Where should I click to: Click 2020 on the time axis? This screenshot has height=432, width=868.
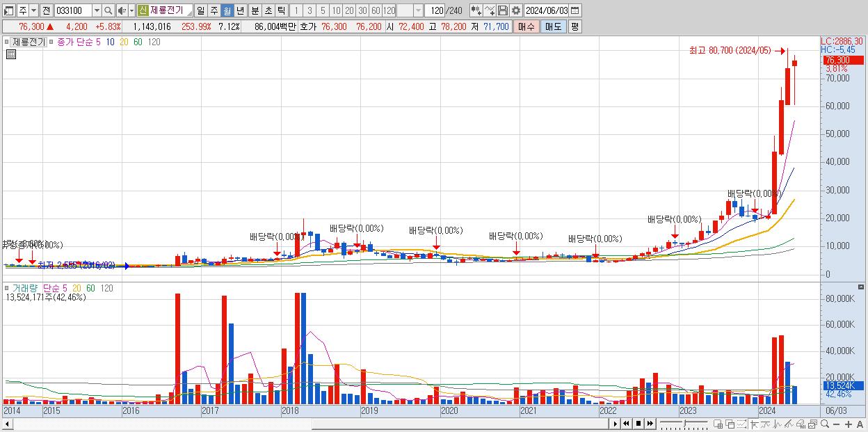coord(449,411)
